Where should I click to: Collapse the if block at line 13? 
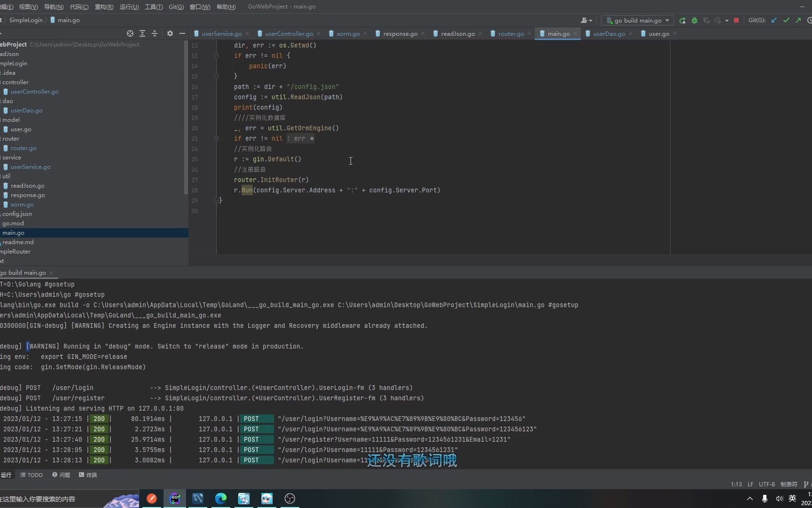(x=216, y=56)
